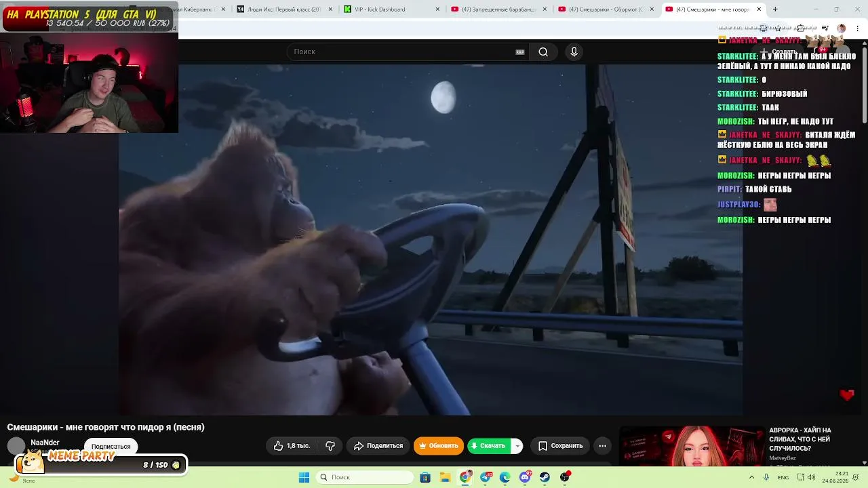Open File Explorer from the taskbar
The height and width of the screenshot is (488, 868).
tap(446, 477)
